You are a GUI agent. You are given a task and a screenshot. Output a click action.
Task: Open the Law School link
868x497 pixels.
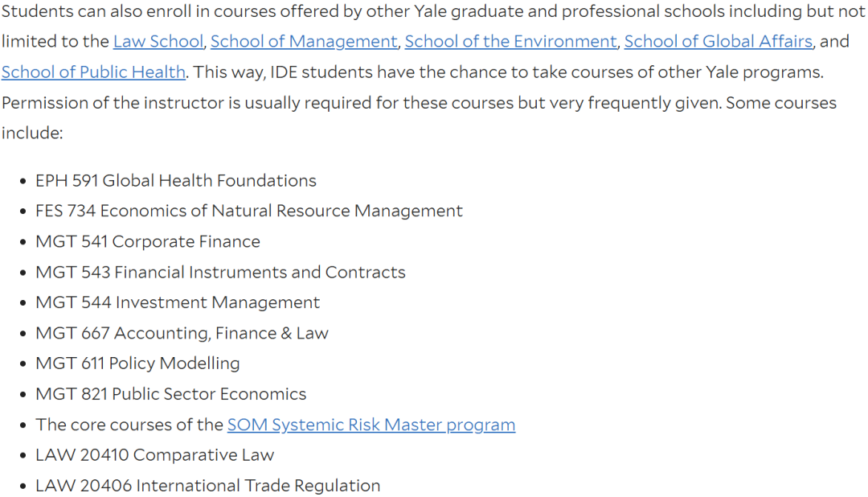[x=158, y=42]
